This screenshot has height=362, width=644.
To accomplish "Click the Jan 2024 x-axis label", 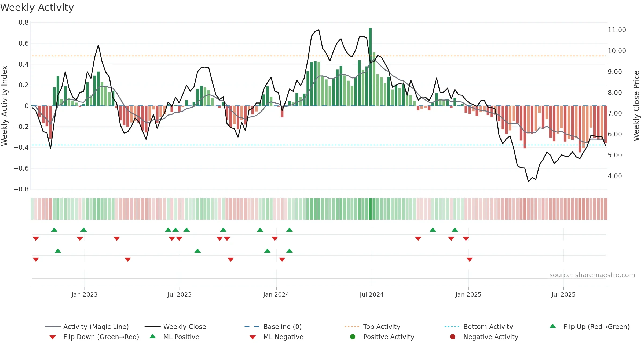I will pos(276,294).
